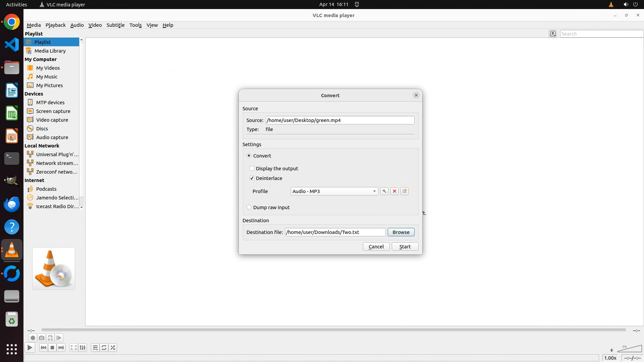Open extended settings equalizer icon

click(x=83, y=348)
